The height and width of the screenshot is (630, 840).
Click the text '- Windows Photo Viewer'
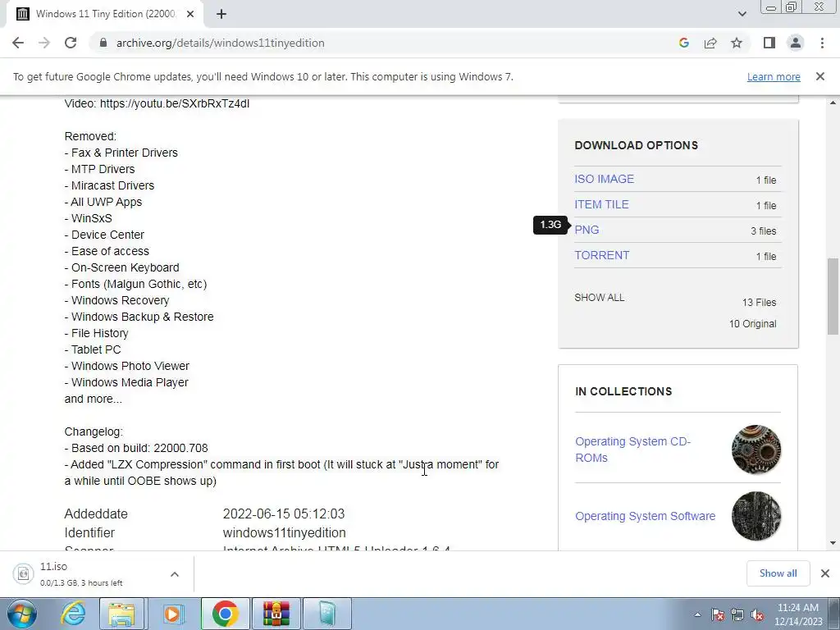[127, 366]
